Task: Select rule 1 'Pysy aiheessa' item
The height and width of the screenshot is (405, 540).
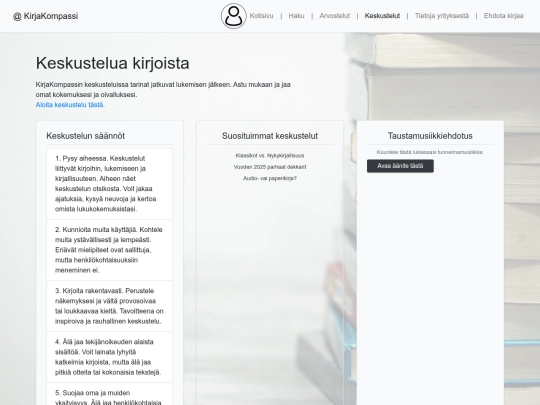Action: point(110,184)
